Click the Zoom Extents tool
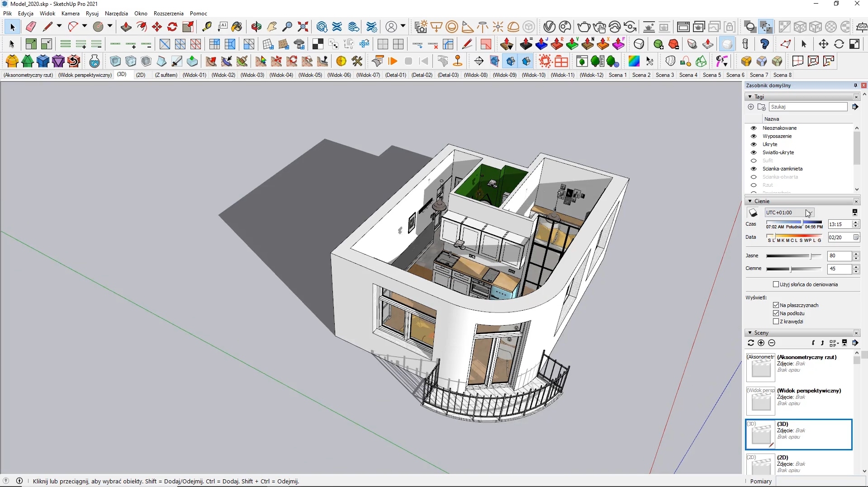This screenshot has height=487, width=868. tap(303, 27)
